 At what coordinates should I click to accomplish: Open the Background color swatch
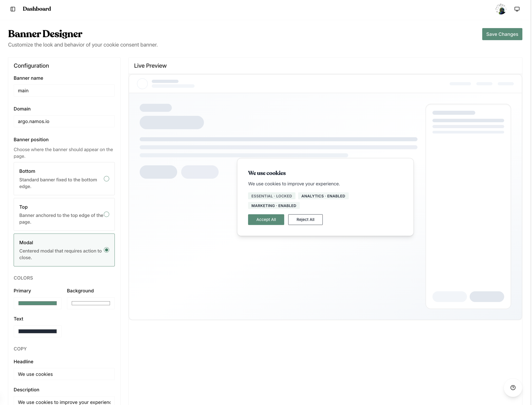pos(91,303)
